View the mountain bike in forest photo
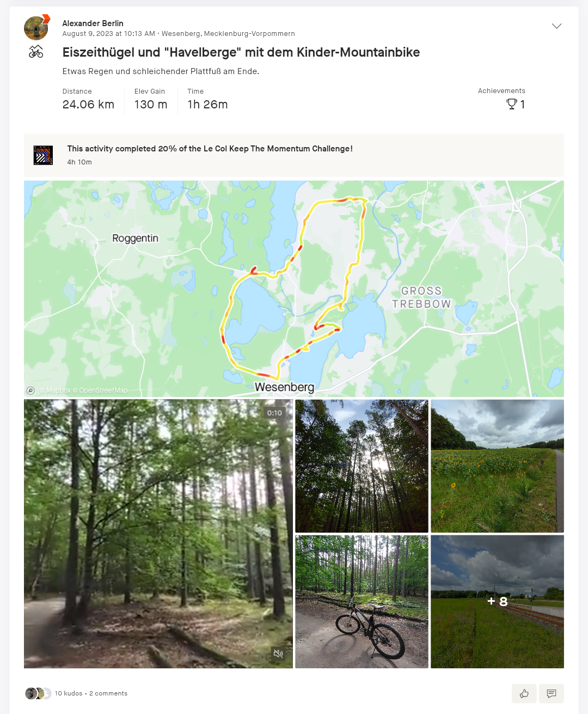Image resolution: width=588 pixels, height=714 pixels. point(362,602)
